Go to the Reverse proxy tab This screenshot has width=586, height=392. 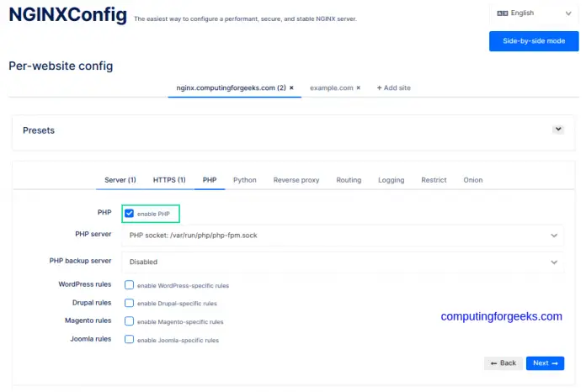tap(296, 180)
